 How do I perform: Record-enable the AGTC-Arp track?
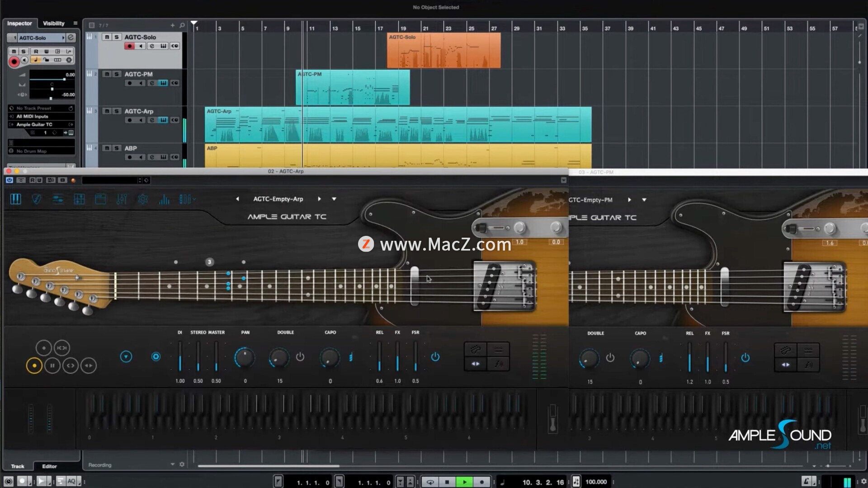[130, 120]
